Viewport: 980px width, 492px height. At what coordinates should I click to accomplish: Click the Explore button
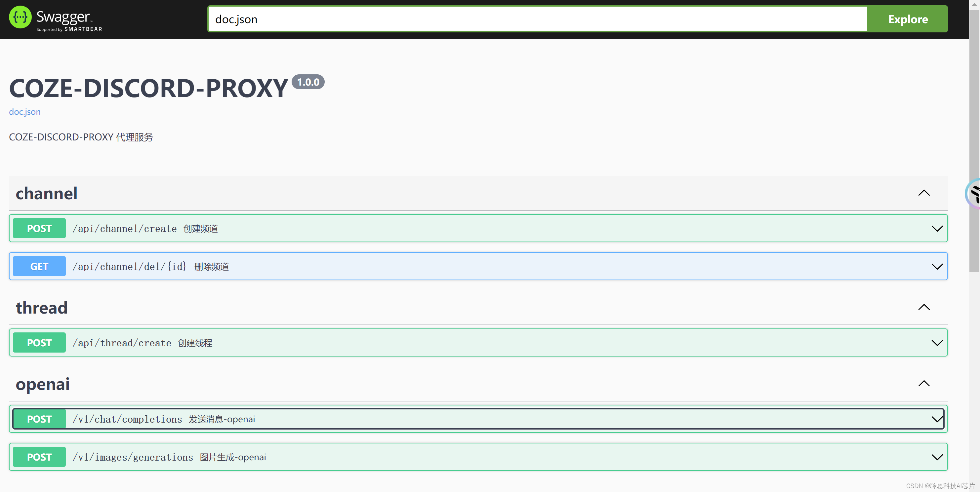click(x=907, y=19)
